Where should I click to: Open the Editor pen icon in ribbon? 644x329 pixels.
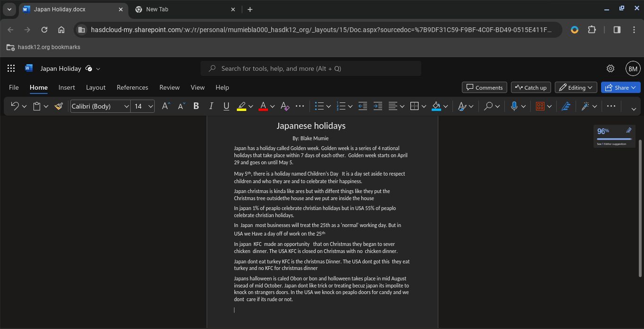tap(566, 106)
